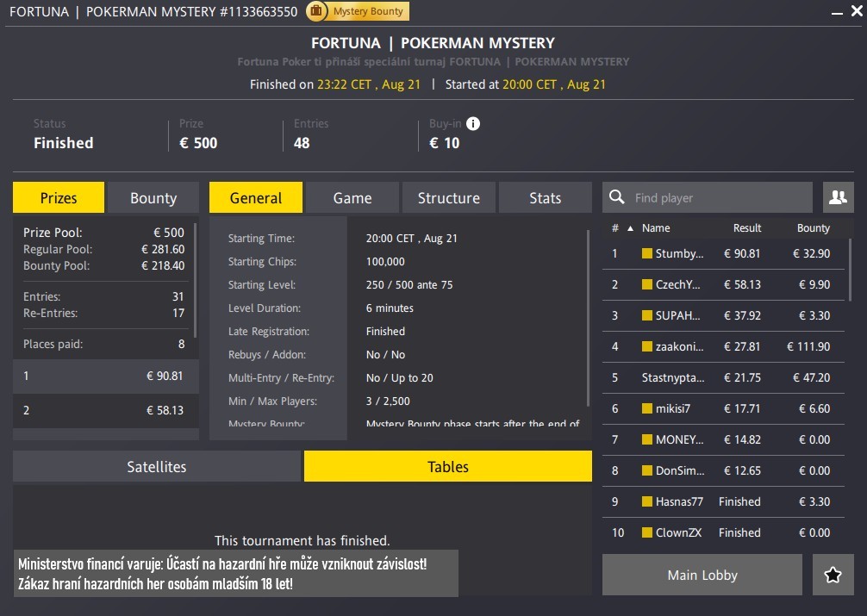The image size is (867, 616).
Task: Click the Mystery Bounty badge icon
Action: point(316,11)
